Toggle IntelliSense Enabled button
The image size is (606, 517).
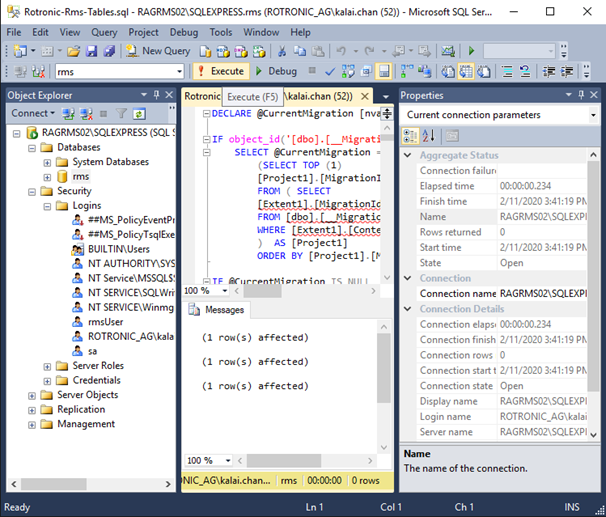click(x=384, y=72)
